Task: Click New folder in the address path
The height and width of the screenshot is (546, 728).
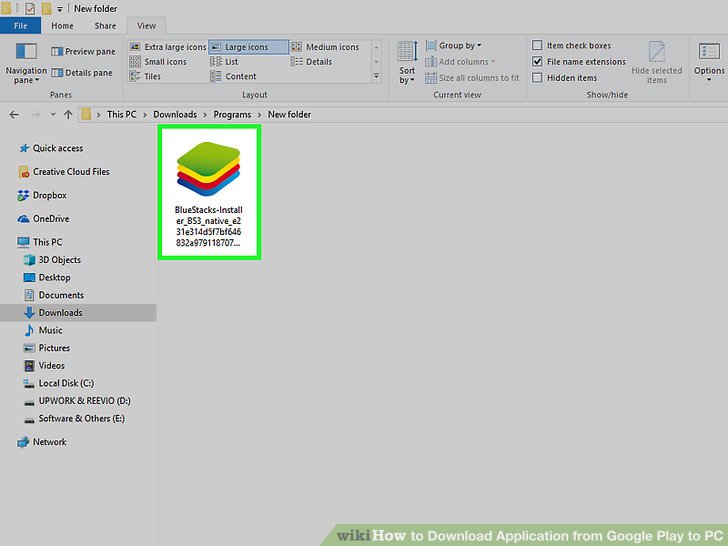Action: coord(289,115)
